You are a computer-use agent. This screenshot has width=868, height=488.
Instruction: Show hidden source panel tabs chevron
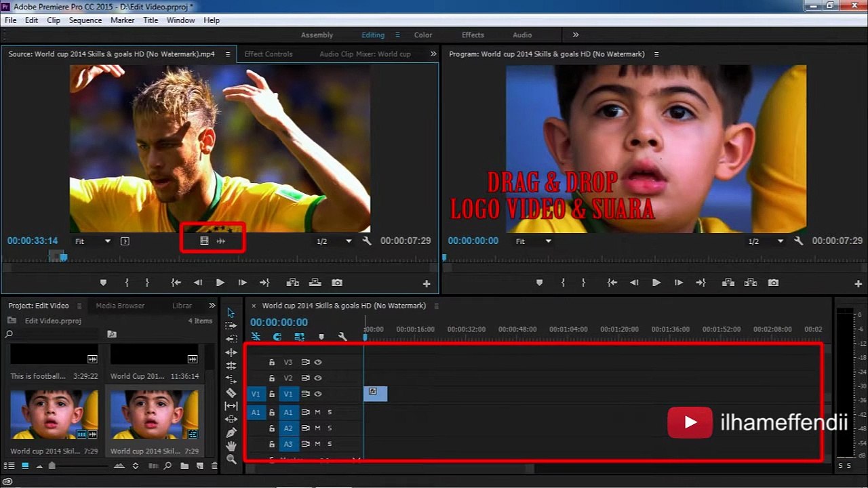433,54
